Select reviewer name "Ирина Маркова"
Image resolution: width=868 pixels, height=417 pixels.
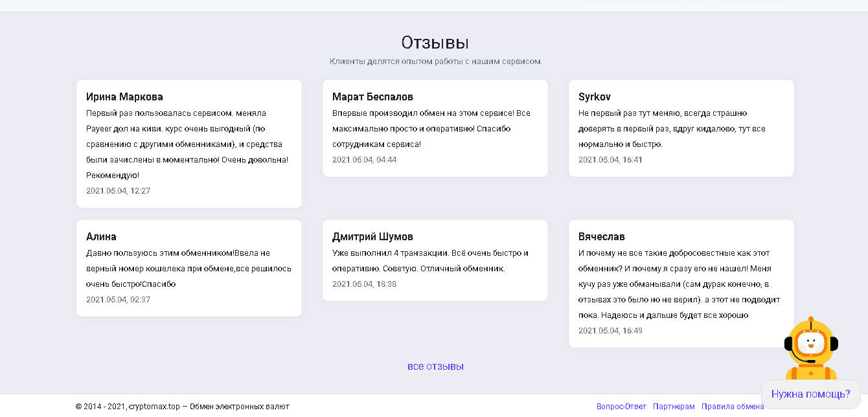(124, 97)
